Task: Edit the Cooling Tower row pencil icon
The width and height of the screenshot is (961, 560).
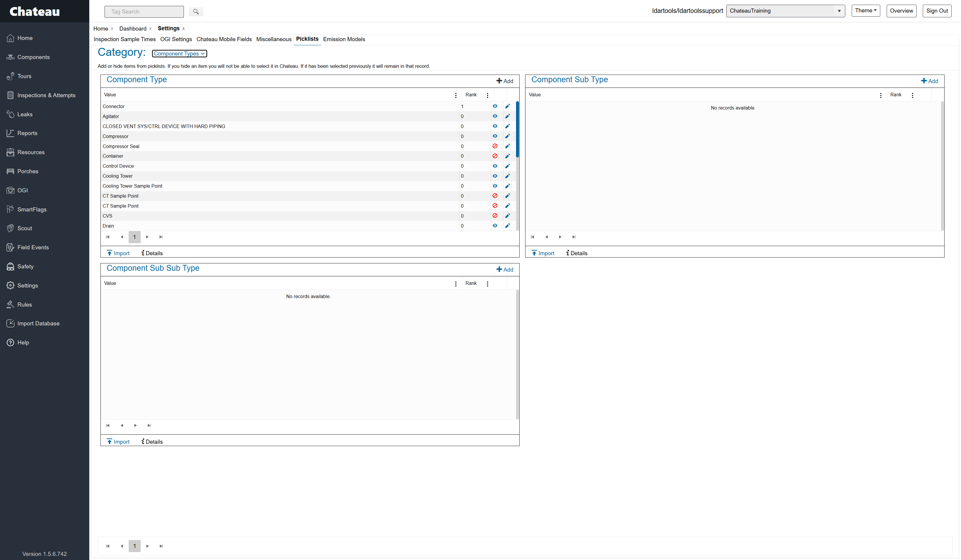Action: click(508, 176)
